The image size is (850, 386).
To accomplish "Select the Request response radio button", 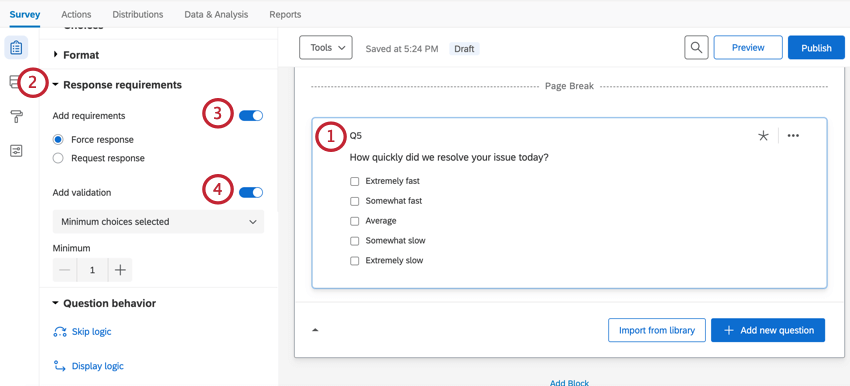I will (57, 158).
